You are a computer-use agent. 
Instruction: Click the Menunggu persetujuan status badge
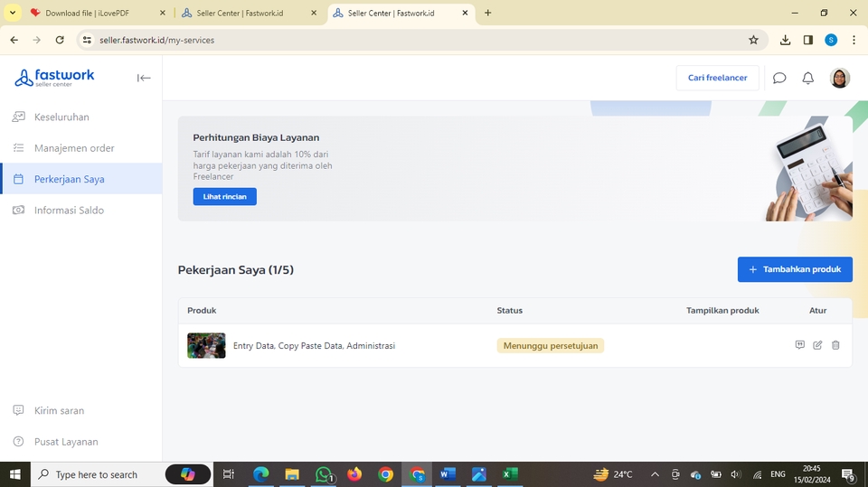(x=551, y=345)
